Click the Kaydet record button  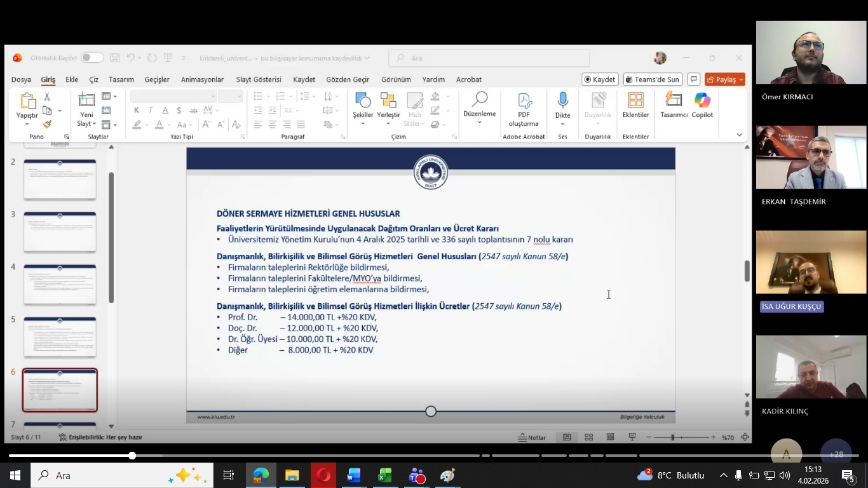[x=600, y=79]
